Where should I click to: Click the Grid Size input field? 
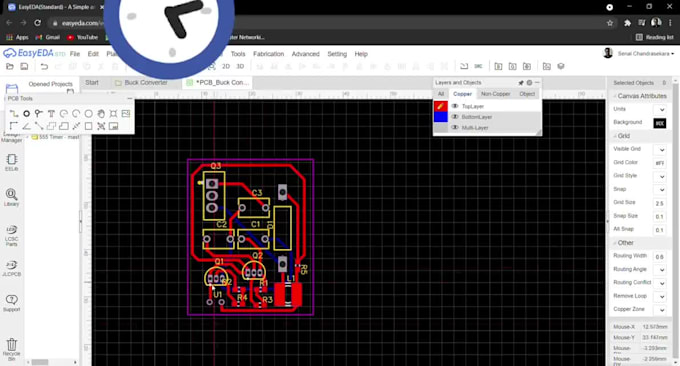pyautogui.click(x=660, y=203)
